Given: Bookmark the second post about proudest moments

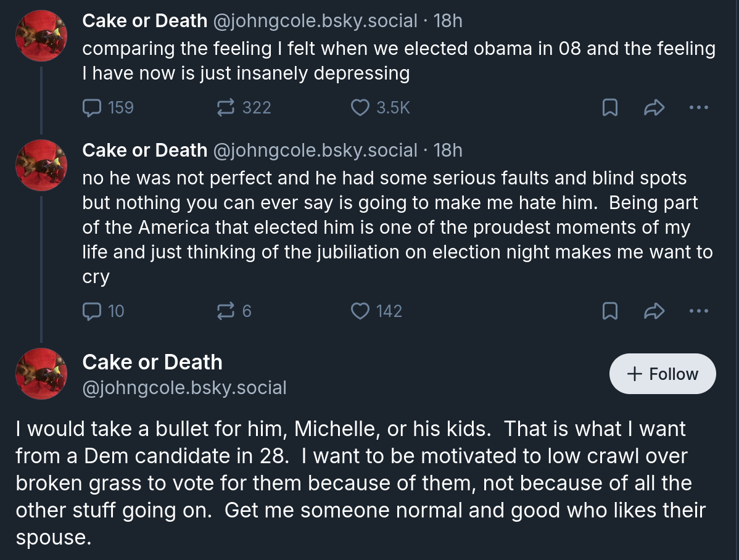Looking at the screenshot, I should coord(609,311).
